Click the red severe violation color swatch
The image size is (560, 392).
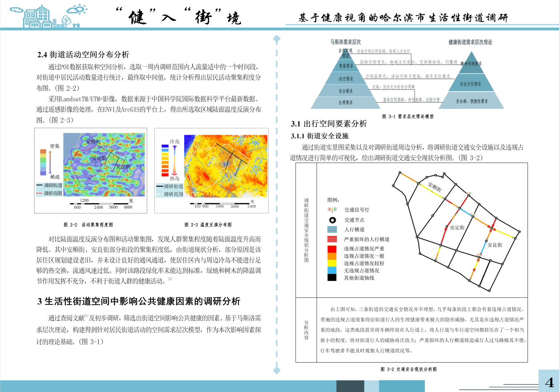coord(332,248)
